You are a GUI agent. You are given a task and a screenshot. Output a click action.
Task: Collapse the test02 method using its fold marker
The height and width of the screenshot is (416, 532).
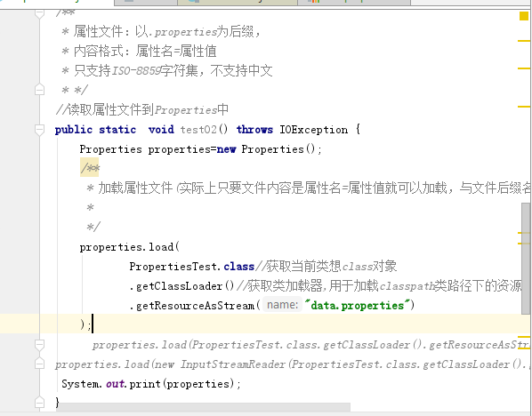tap(39, 130)
